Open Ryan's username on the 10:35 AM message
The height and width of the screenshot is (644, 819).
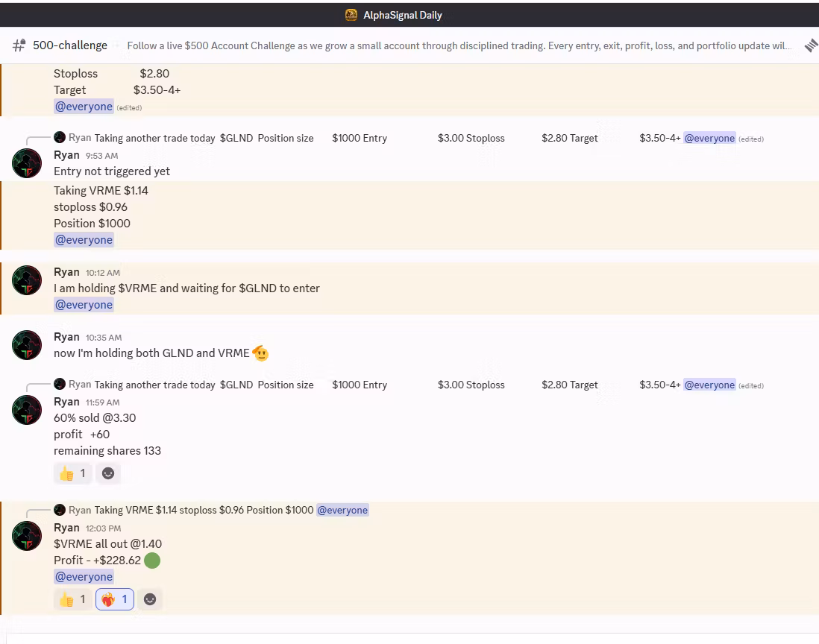pos(67,337)
